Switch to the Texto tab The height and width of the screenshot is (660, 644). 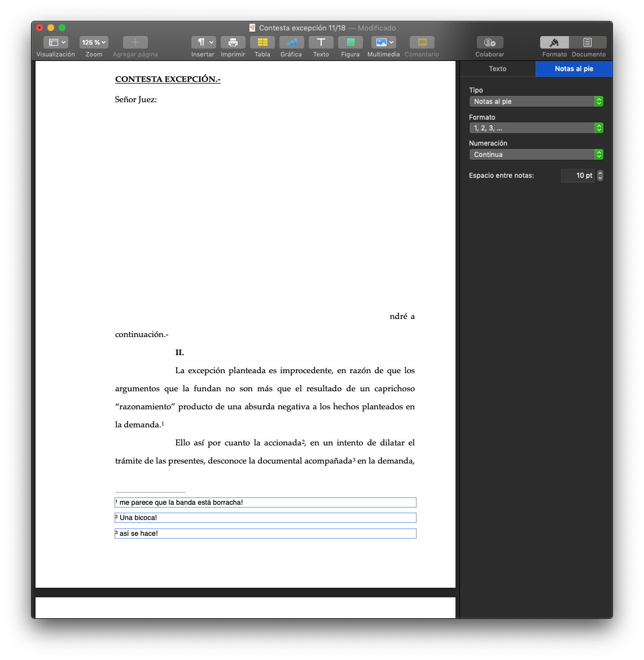coord(497,69)
